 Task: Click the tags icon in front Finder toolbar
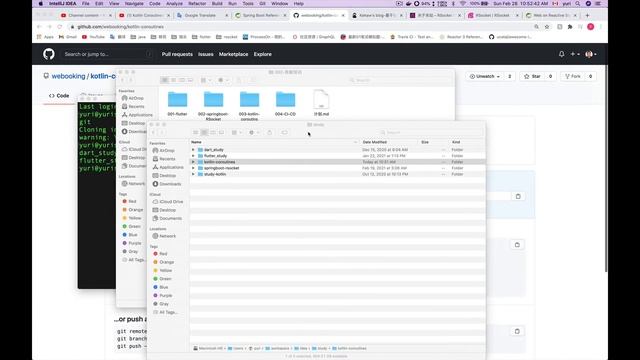pos(284,132)
